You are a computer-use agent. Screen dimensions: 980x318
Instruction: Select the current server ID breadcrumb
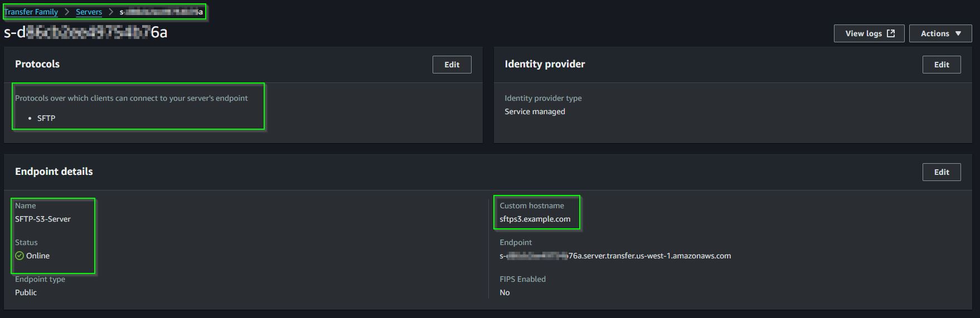pos(161,12)
